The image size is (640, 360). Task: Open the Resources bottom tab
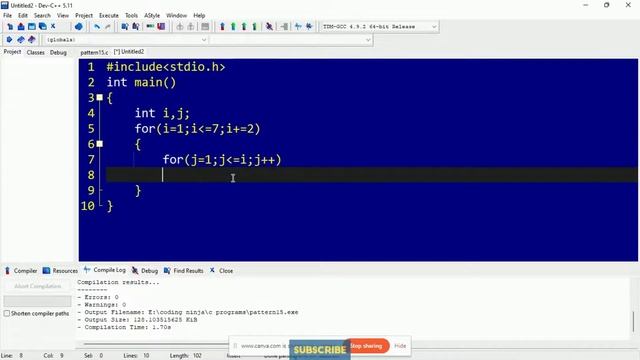click(60, 271)
